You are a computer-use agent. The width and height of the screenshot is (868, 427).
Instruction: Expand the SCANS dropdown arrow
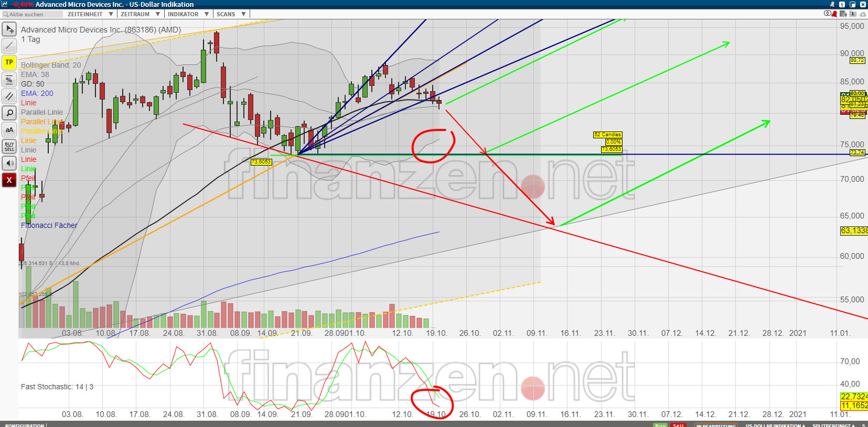[244, 14]
